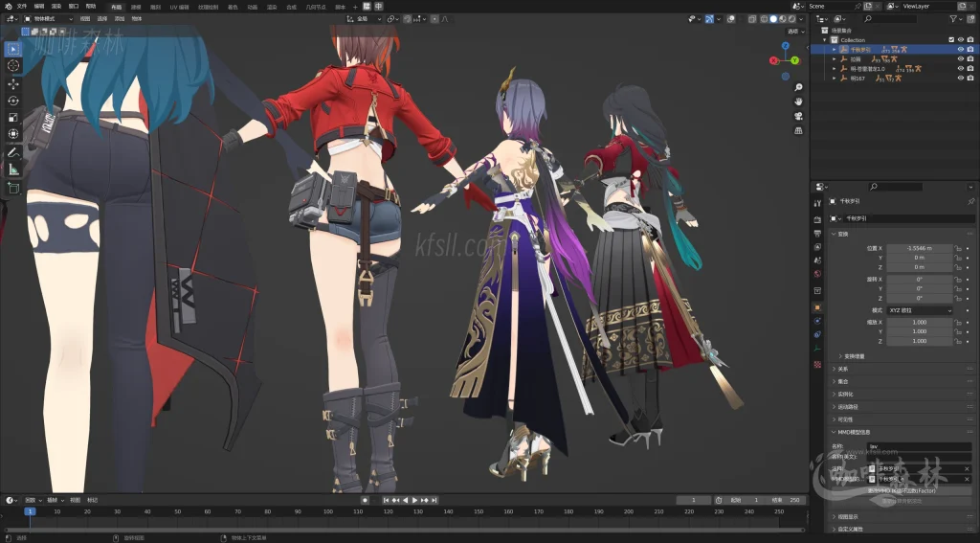
Task: Select the Measure ruler tool
Action: pos(13,170)
